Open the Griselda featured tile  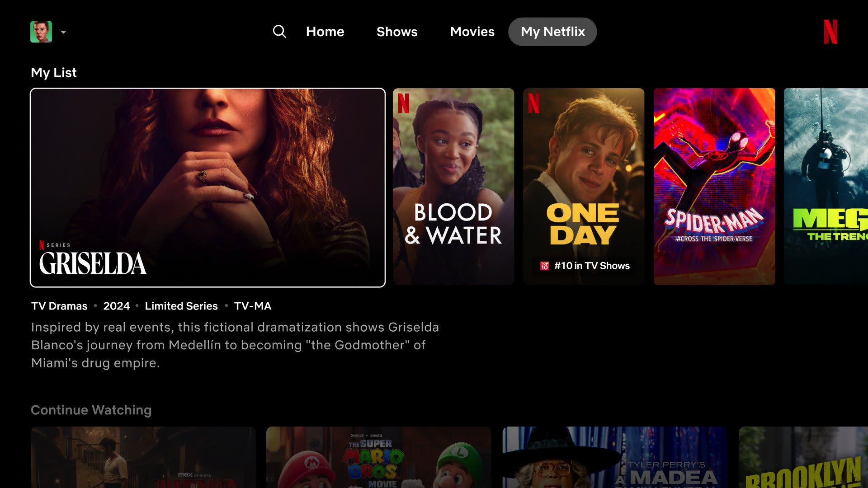[x=208, y=188]
